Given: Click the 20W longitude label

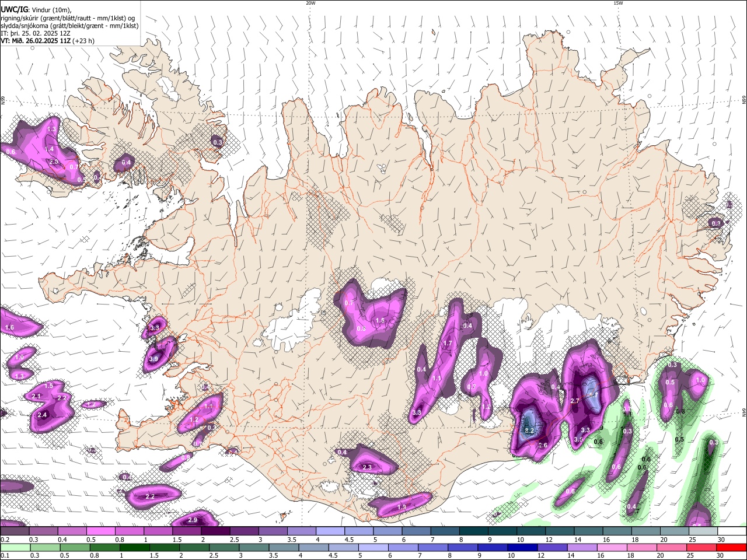Looking at the screenshot, I should coord(310,3).
